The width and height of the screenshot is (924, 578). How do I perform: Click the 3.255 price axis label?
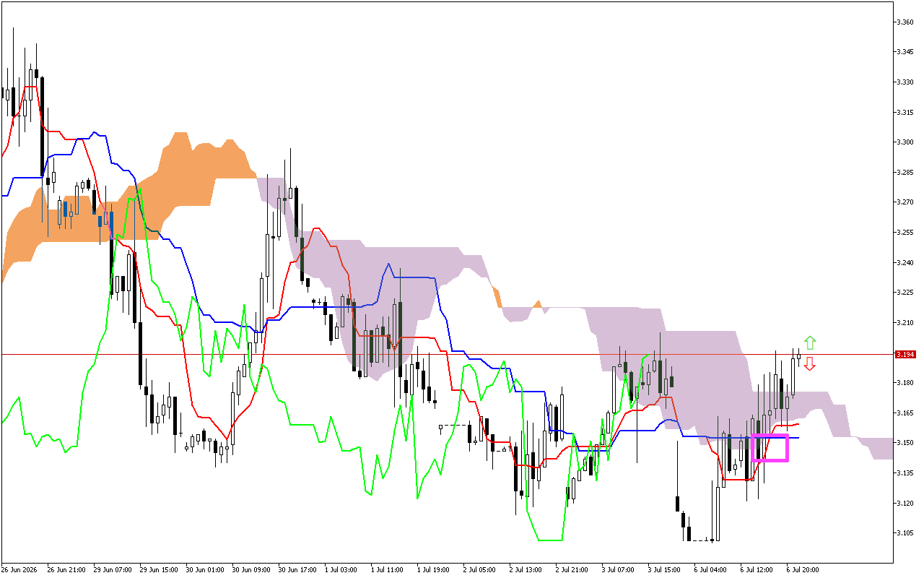905,233
